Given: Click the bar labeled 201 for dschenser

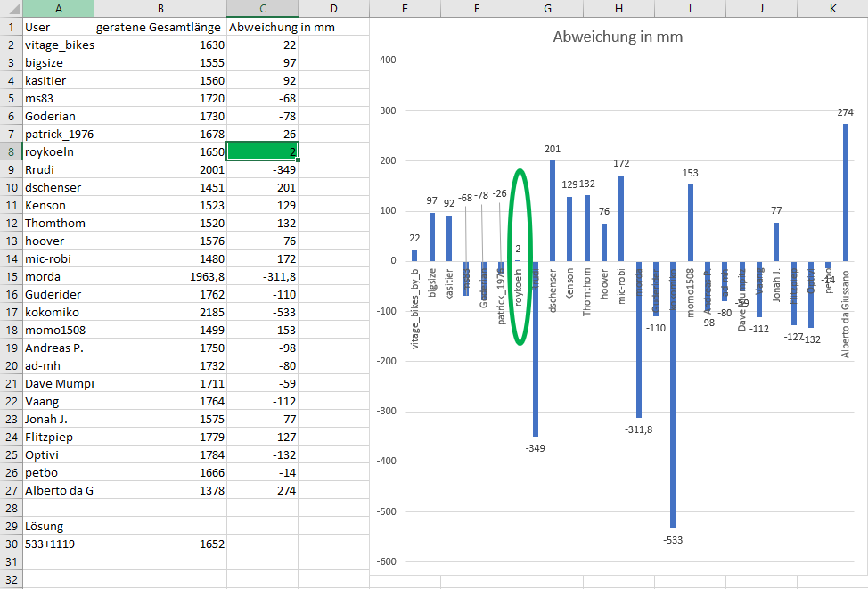Looking at the screenshot, I should coord(553,210).
